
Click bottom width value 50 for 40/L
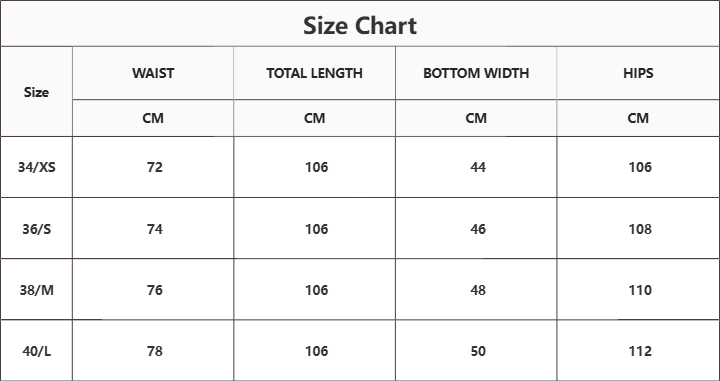(478, 351)
